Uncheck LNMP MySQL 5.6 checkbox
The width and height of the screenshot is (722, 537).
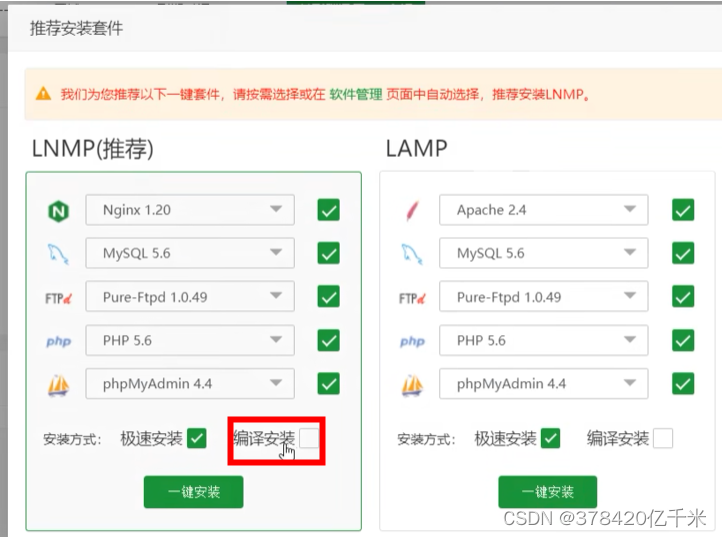328,253
